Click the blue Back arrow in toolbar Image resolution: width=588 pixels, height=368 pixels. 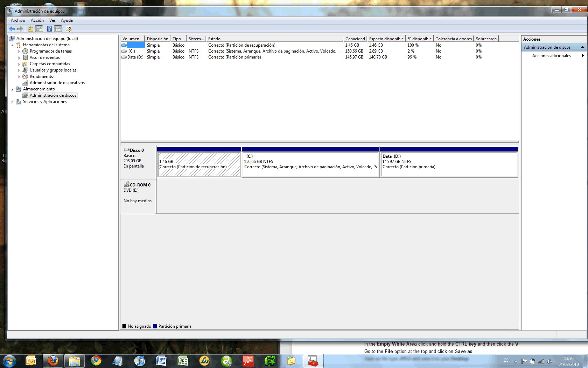(x=12, y=29)
